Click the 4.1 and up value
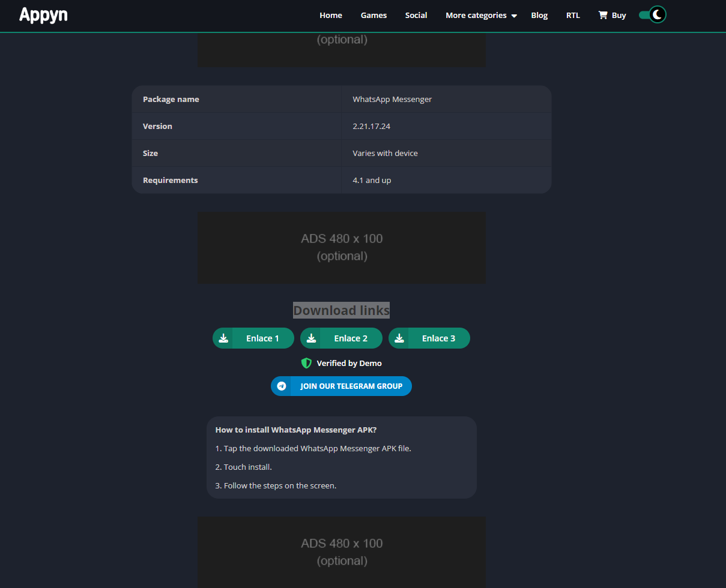 click(372, 180)
